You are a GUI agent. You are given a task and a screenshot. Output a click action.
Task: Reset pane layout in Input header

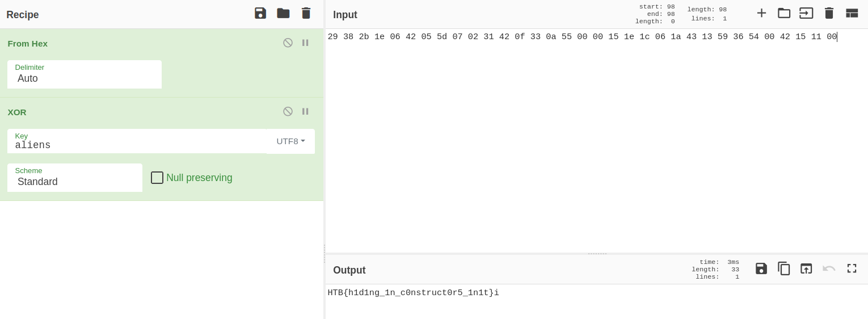click(852, 13)
